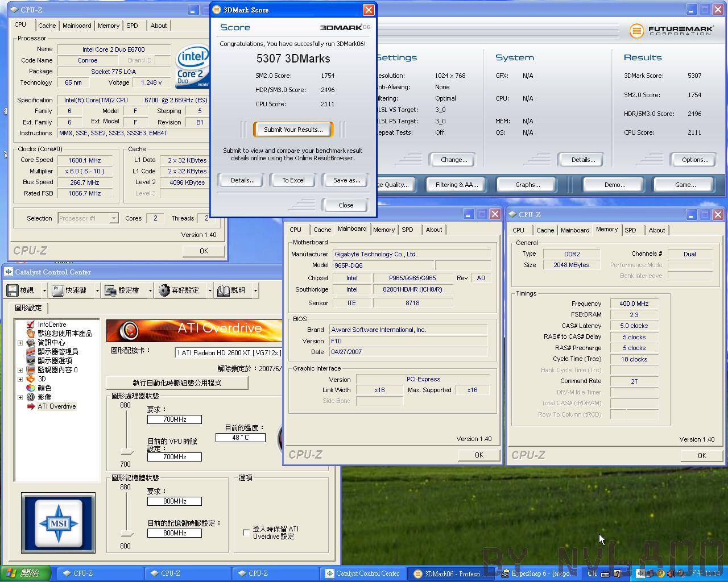The height and width of the screenshot is (582, 728).
Task: Switch to Cache tab in the CPU-Z CPU window
Action: (47, 26)
